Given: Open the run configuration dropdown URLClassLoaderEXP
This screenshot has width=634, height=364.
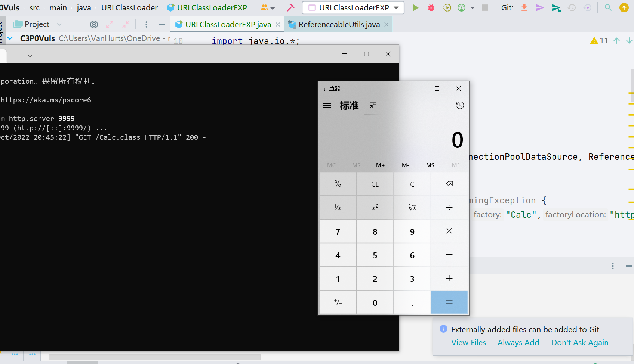Looking at the screenshot, I should tap(353, 7).
